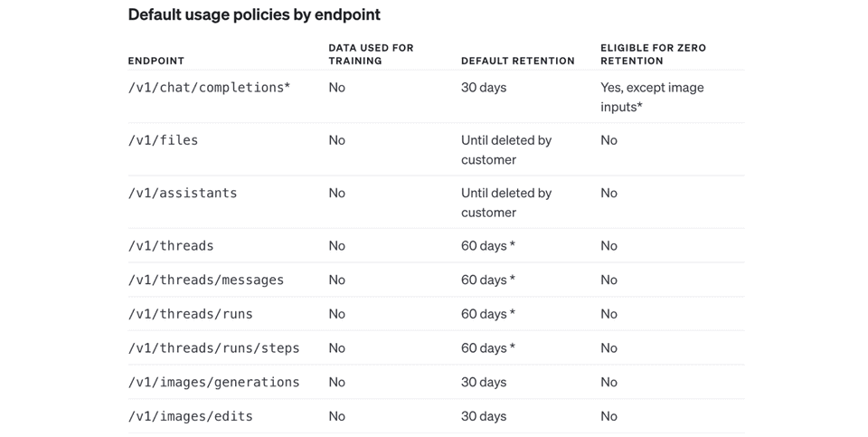Click the /v1/files endpoint name
Viewport: 868px width, 437px height.
(x=163, y=140)
